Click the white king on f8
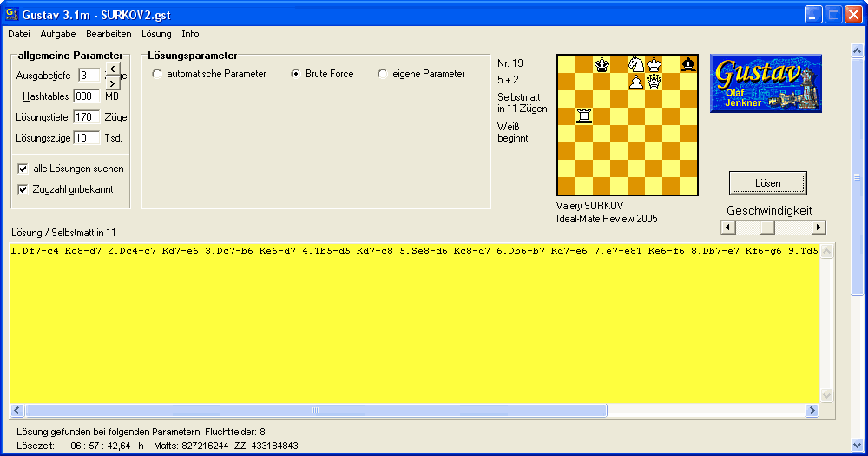This screenshot has width=868, height=456. point(654,64)
